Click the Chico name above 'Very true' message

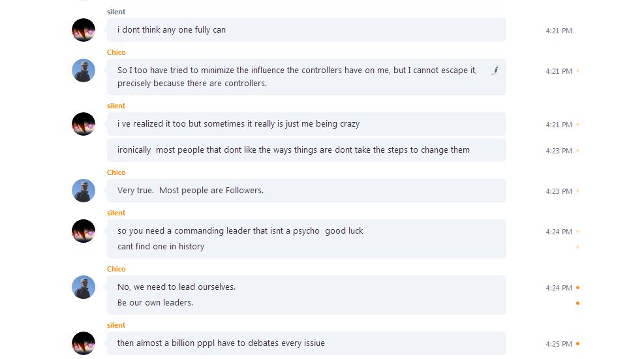click(116, 172)
